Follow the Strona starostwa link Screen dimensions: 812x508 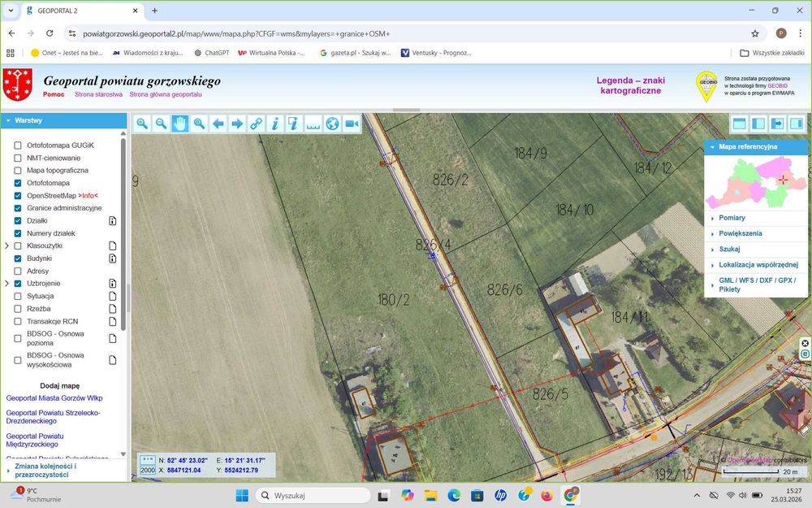(98, 94)
